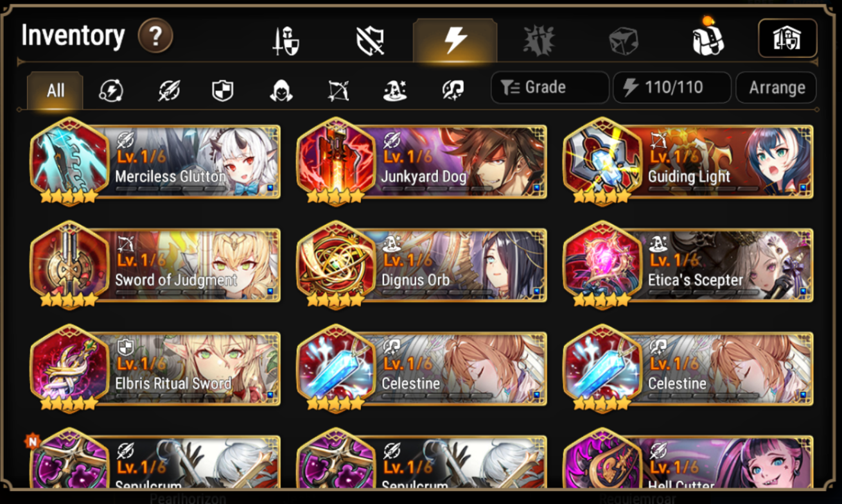
Task: Filter artifacts by shield Knight class icon
Action: (222, 91)
